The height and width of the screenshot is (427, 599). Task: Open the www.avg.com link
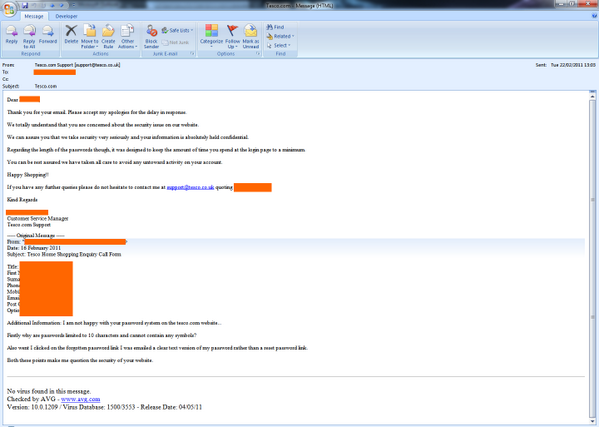81,399
